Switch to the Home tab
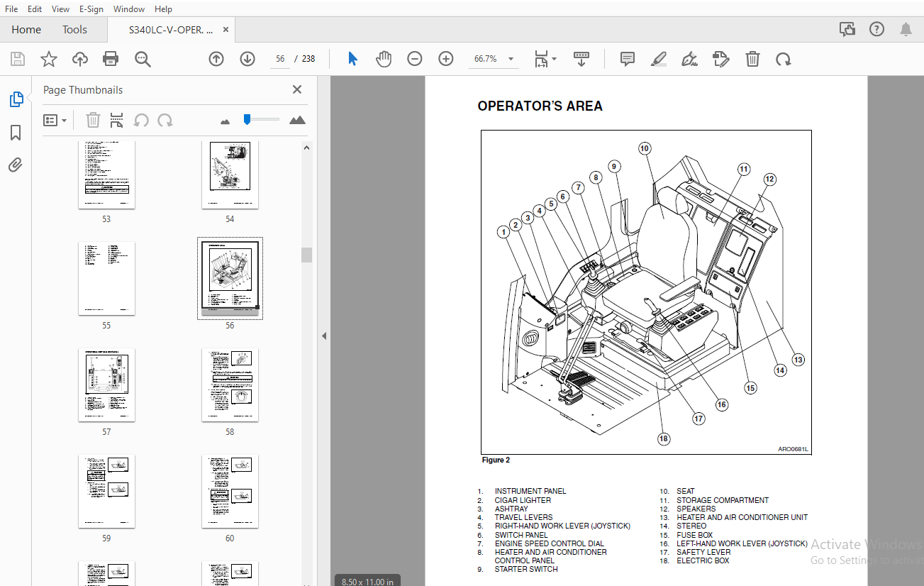The image size is (924, 586). pos(26,30)
